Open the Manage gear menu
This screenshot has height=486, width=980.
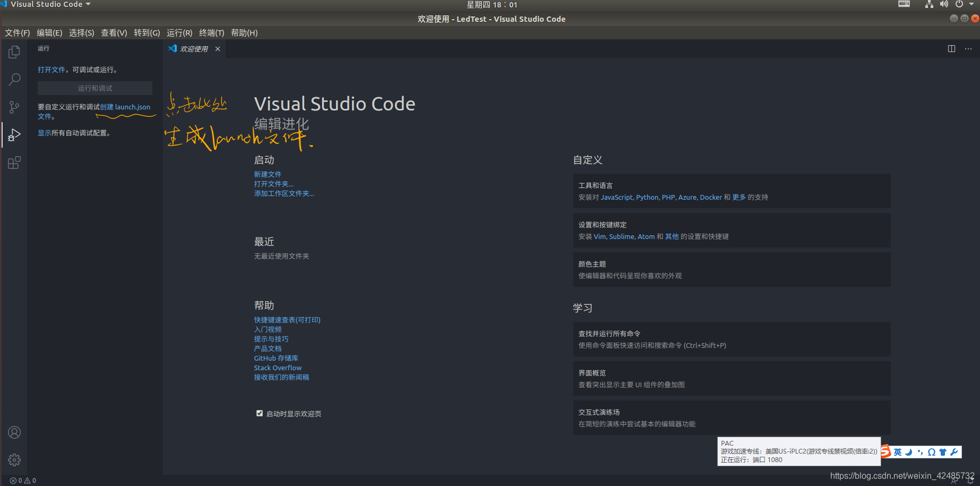(14, 460)
